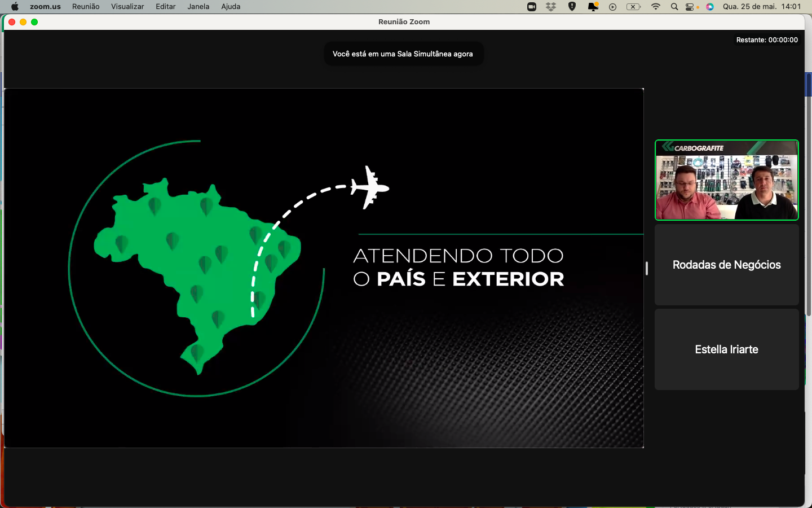Open the Dropbox menu bar icon
Viewport: 812px width, 508px height.
coord(551,7)
